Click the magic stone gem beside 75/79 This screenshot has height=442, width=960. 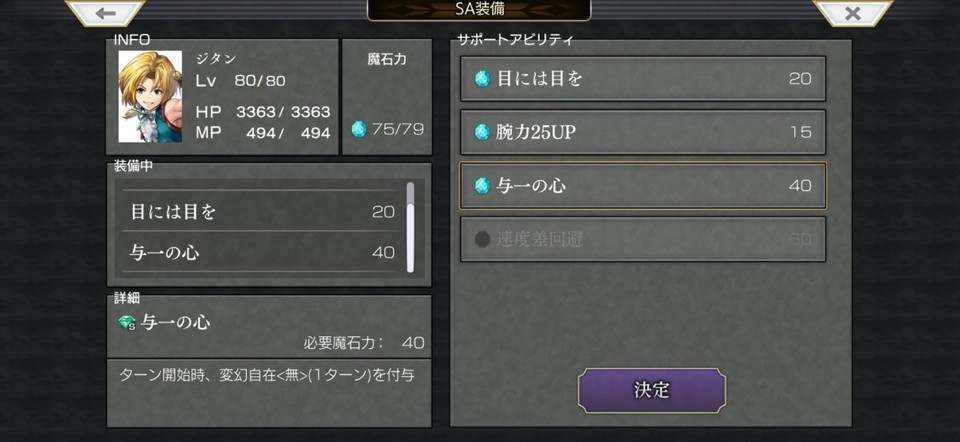coord(359,129)
